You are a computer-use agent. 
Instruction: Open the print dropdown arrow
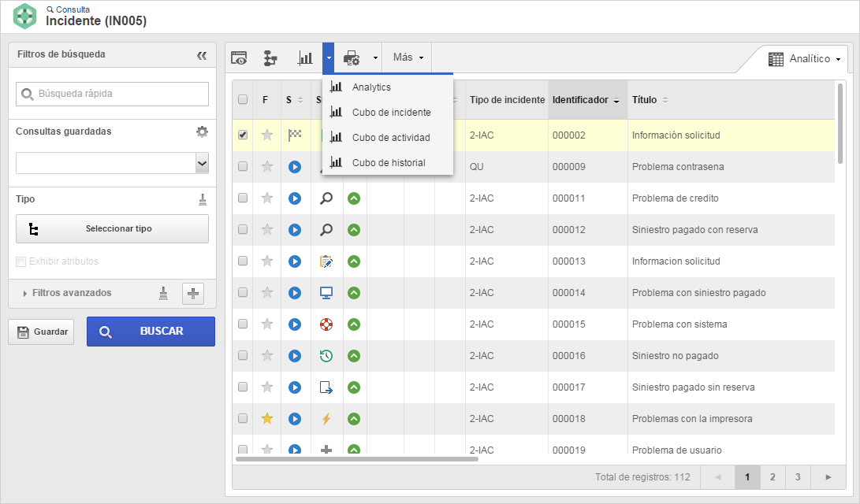coord(375,57)
